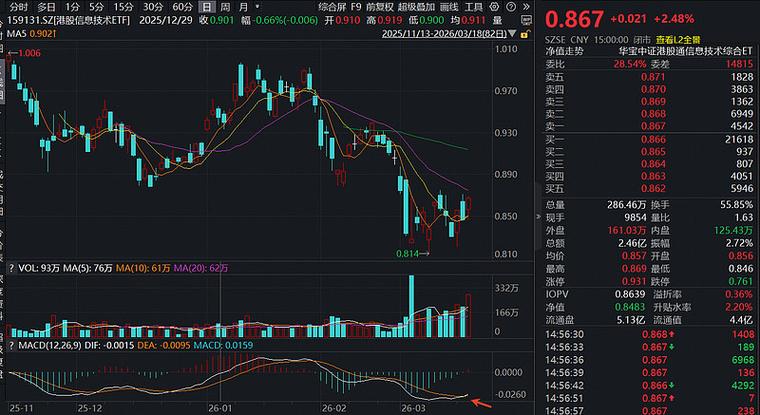Image resolution: width=760 pixels, height=415 pixels.
Task: Select 买二 bid row at 0.865
Action: [649, 152]
